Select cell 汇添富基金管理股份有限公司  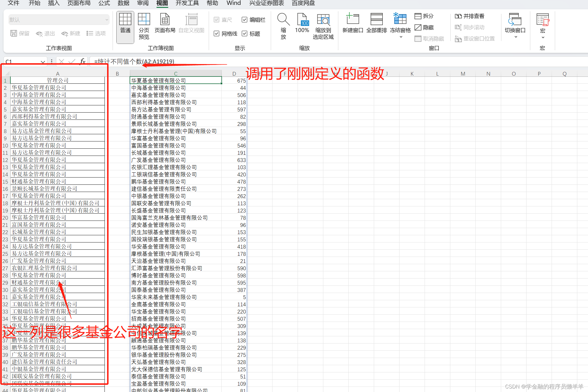pyautogui.click(x=176, y=268)
